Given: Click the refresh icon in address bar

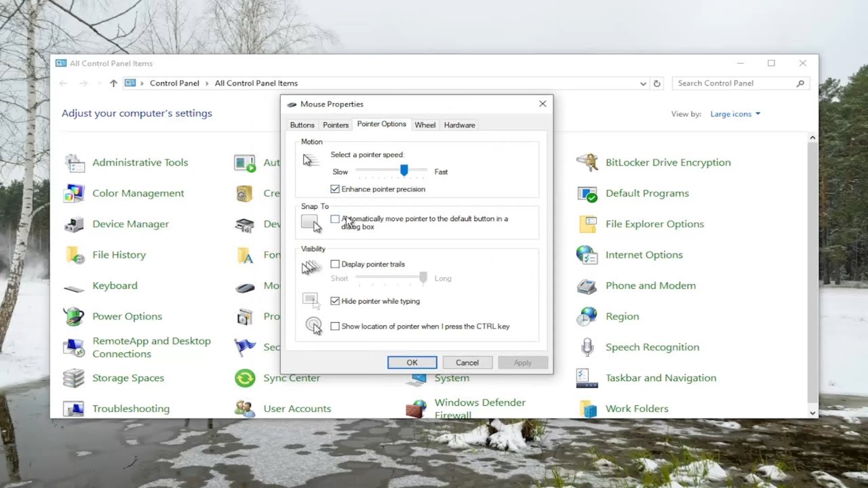Looking at the screenshot, I should point(656,83).
